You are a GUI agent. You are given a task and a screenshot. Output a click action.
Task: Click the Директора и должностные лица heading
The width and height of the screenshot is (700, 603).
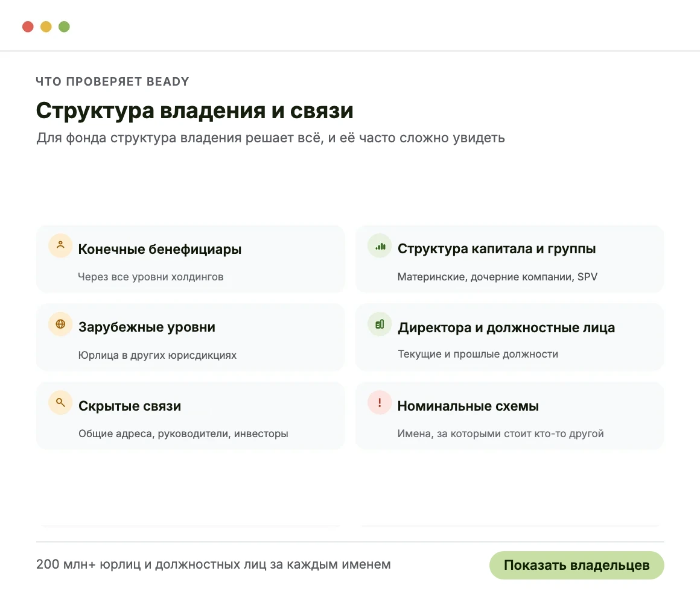pyautogui.click(x=506, y=327)
